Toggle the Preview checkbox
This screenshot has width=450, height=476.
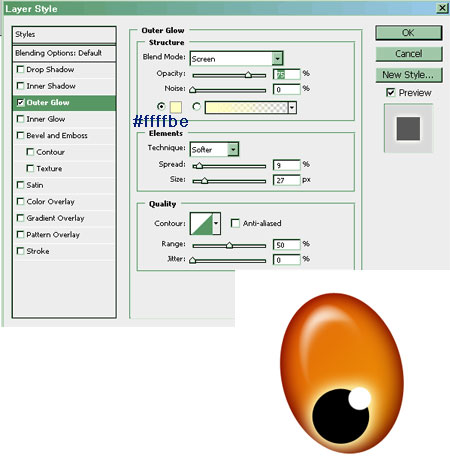coord(390,92)
